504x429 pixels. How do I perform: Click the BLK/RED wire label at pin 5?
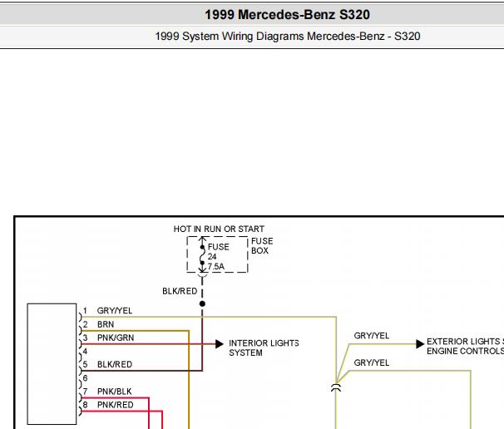(x=115, y=364)
